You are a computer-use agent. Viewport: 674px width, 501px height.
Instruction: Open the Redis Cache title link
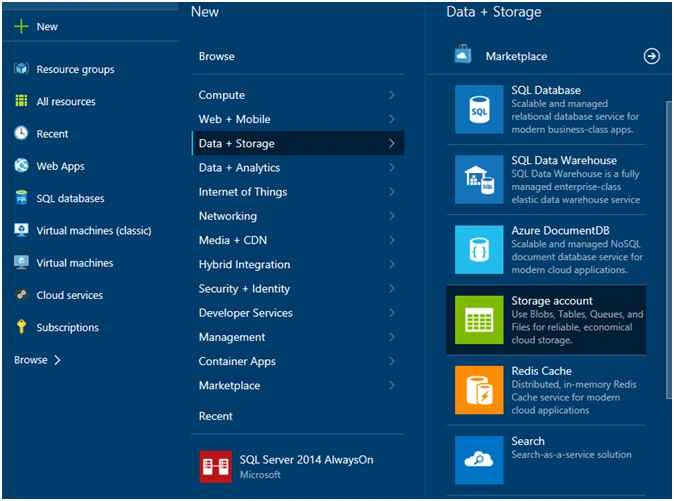tap(542, 371)
